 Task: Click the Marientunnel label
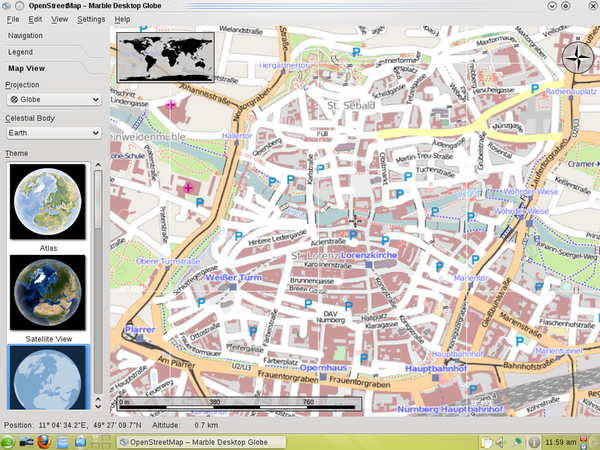pos(559,351)
